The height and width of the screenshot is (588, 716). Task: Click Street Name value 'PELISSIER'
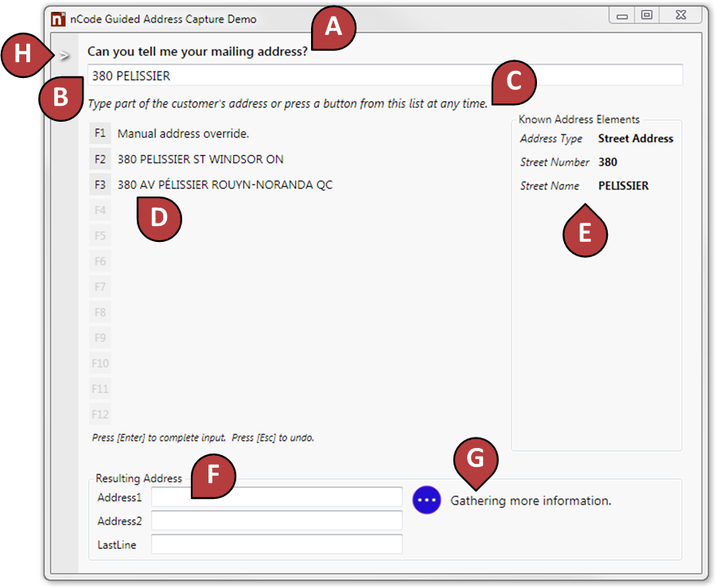623,186
